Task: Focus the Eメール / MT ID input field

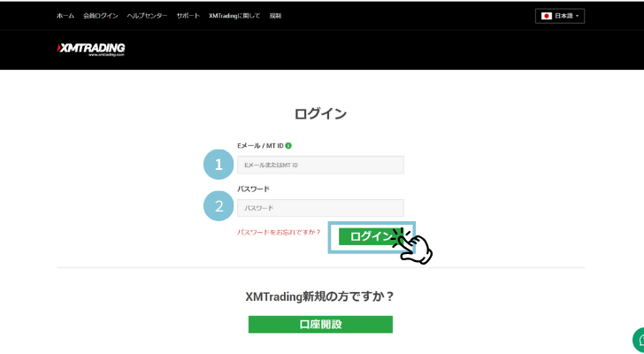Action: coord(320,165)
